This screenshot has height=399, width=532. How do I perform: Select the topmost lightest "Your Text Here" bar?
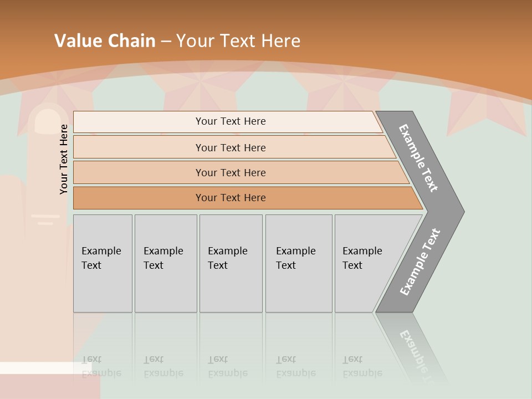(230, 121)
